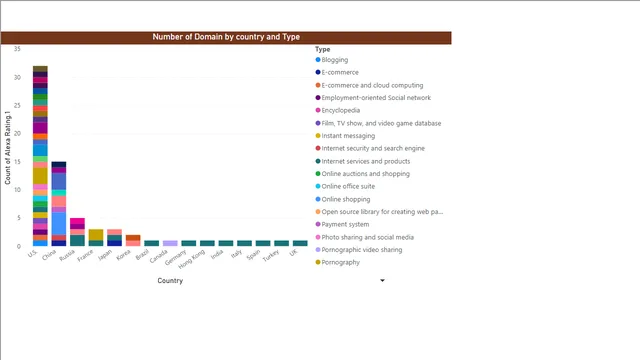Click the Canada bar in the chart
This screenshot has width=640, height=360.
(170, 243)
